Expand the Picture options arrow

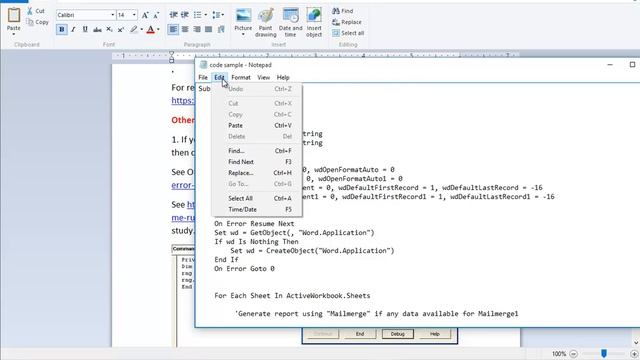243,34
